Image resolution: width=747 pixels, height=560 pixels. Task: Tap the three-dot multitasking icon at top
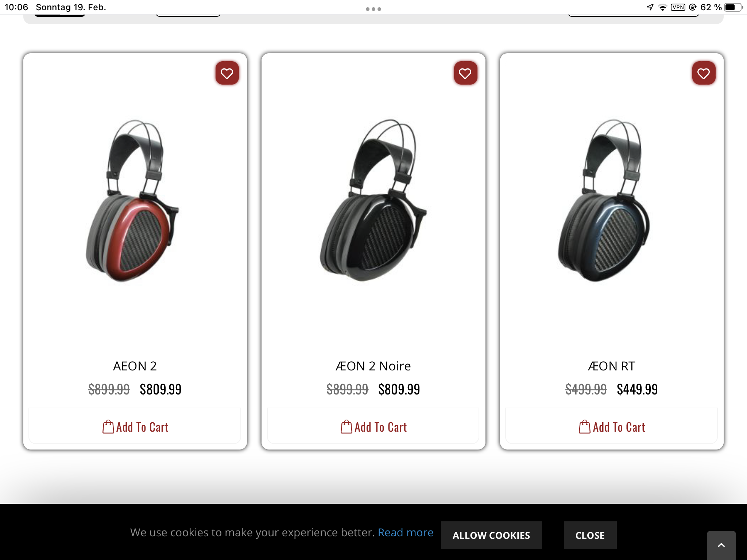tap(373, 9)
